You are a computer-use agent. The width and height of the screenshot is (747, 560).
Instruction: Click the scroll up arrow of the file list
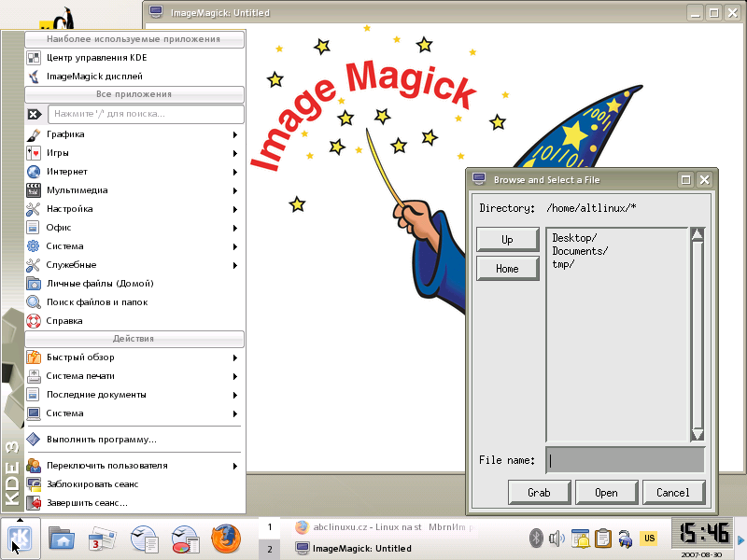[x=697, y=234]
